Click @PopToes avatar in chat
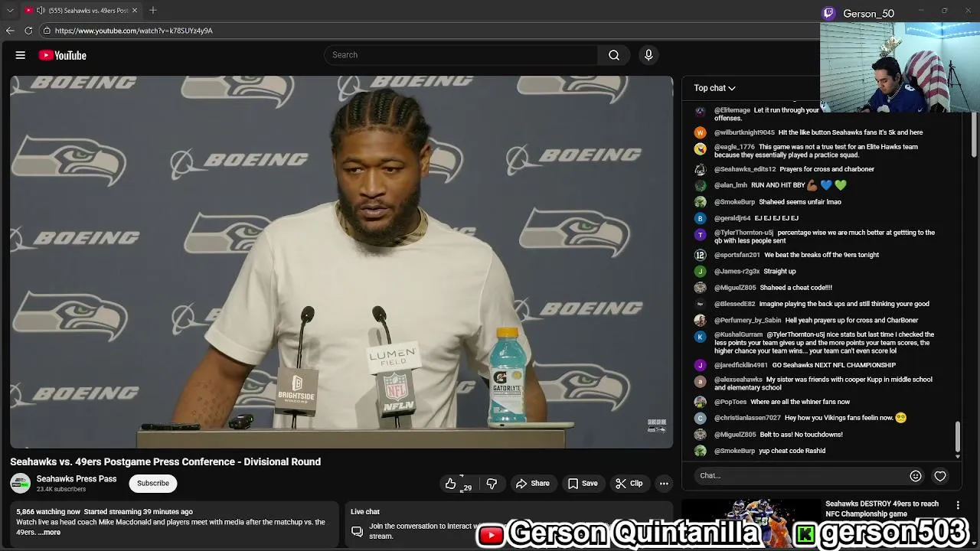The height and width of the screenshot is (551, 980). pos(700,402)
